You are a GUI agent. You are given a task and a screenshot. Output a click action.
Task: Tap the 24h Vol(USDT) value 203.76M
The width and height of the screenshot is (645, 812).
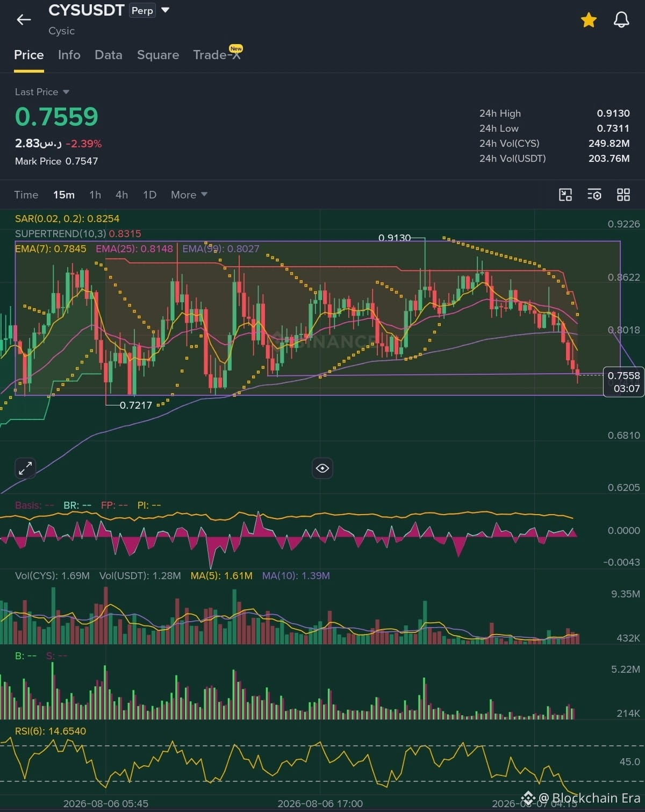[x=609, y=158]
